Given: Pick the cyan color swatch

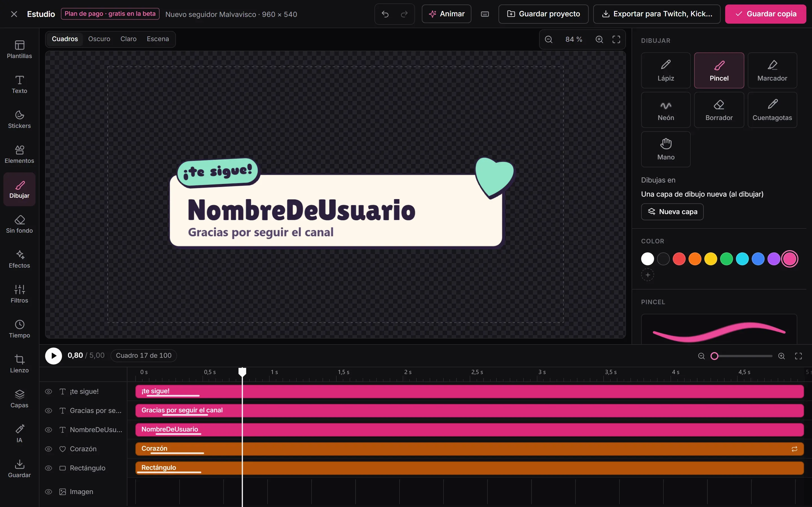Looking at the screenshot, I should point(742,259).
